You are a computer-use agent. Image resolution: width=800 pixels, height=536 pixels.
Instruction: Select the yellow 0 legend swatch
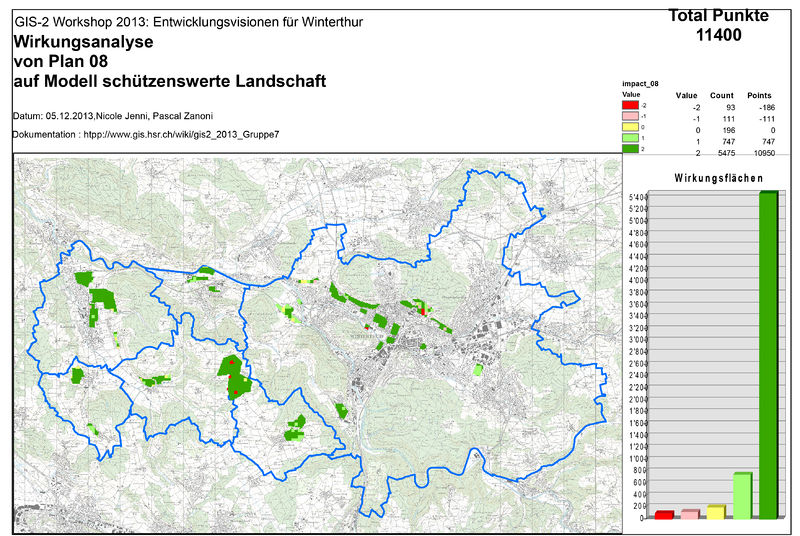click(630, 127)
